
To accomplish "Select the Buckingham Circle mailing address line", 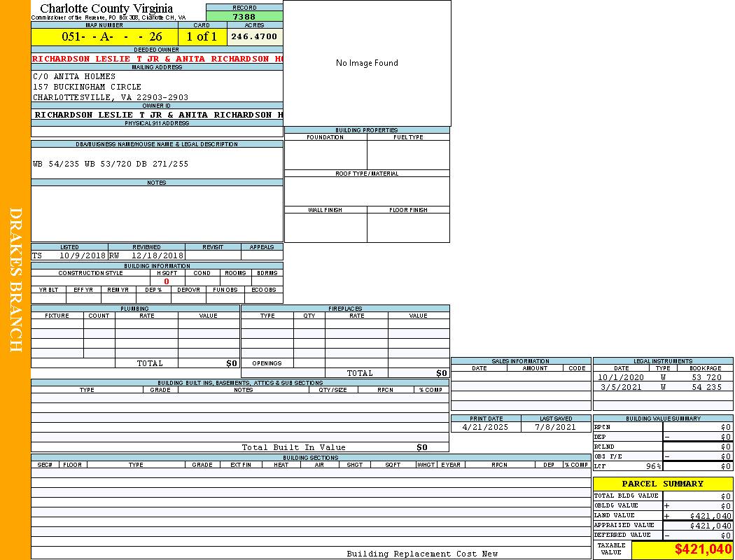I will pos(87,87).
